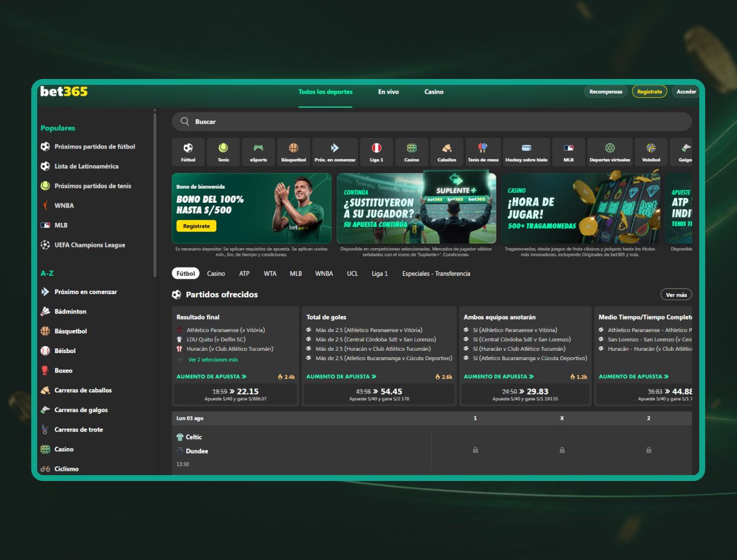
Task: Open the MLB tile in the sports row
Action: (x=568, y=152)
